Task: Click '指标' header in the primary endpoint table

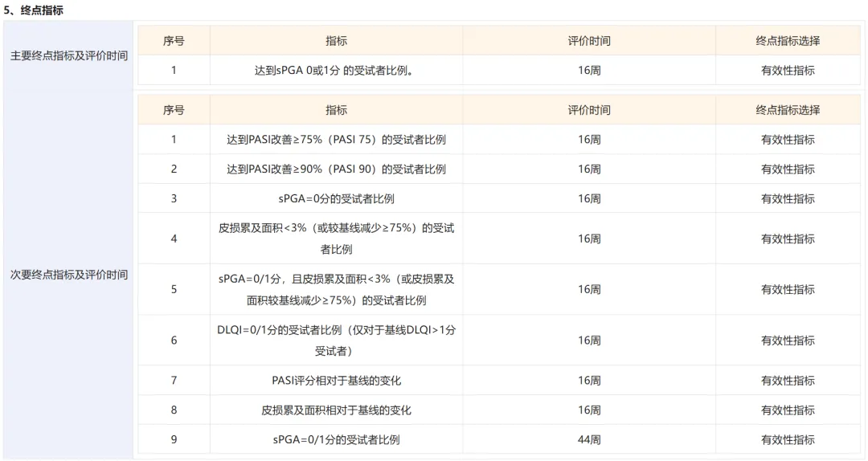Action: (x=336, y=40)
